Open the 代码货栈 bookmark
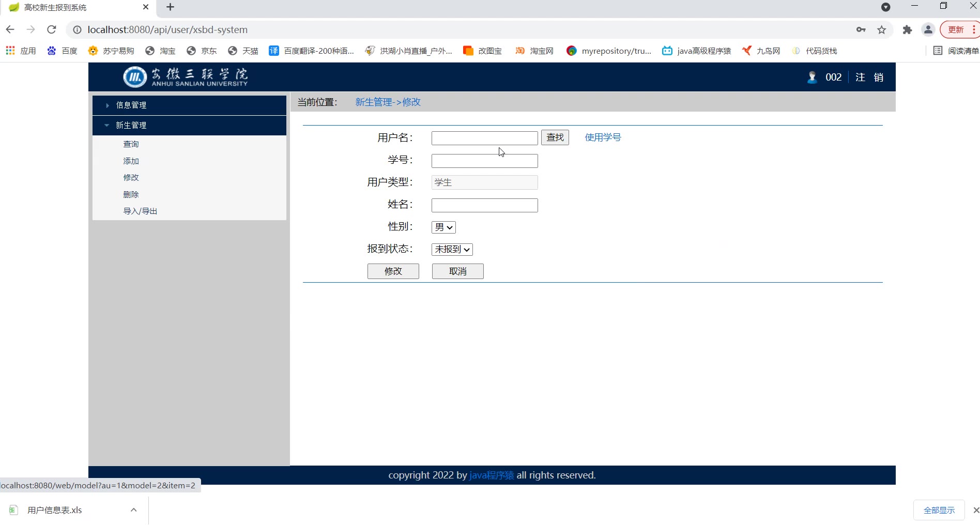The width and height of the screenshot is (980, 525). click(x=814, y=51)
